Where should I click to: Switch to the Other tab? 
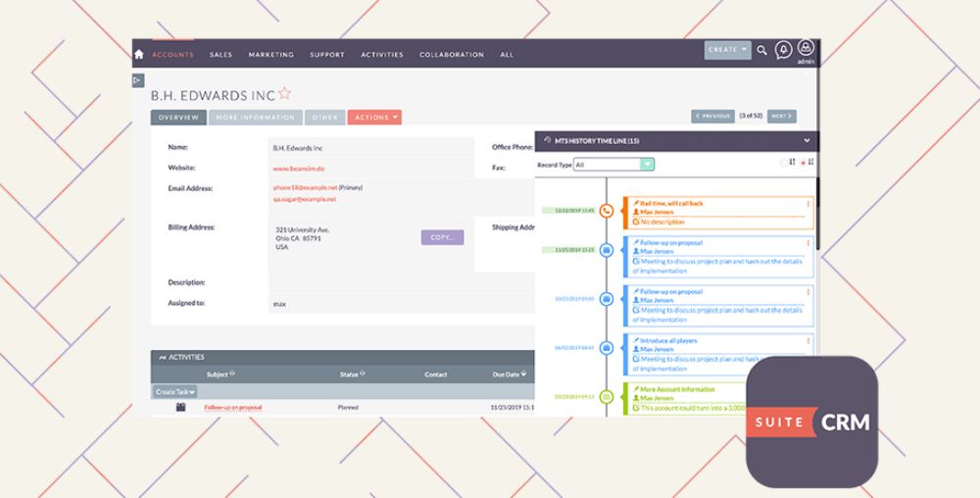pos(325,118)
